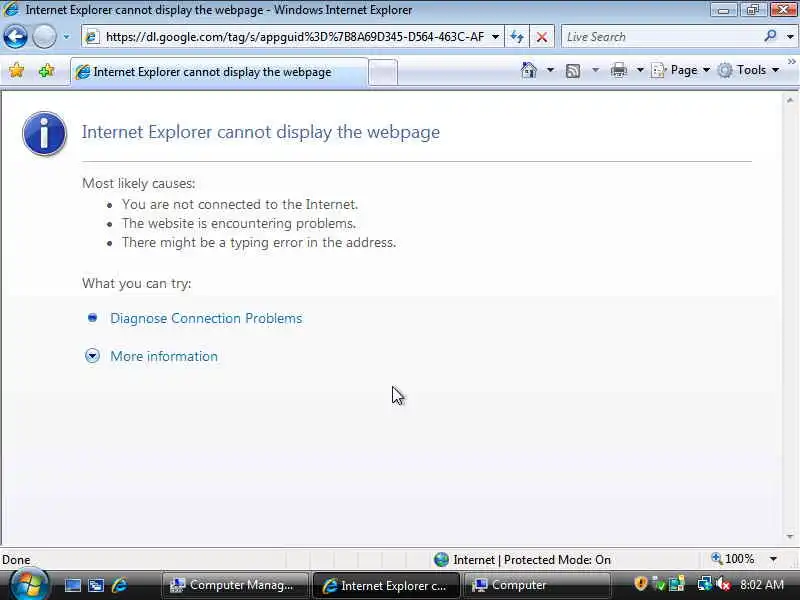Expand the More information arrow icon

[x=92, y=356]
